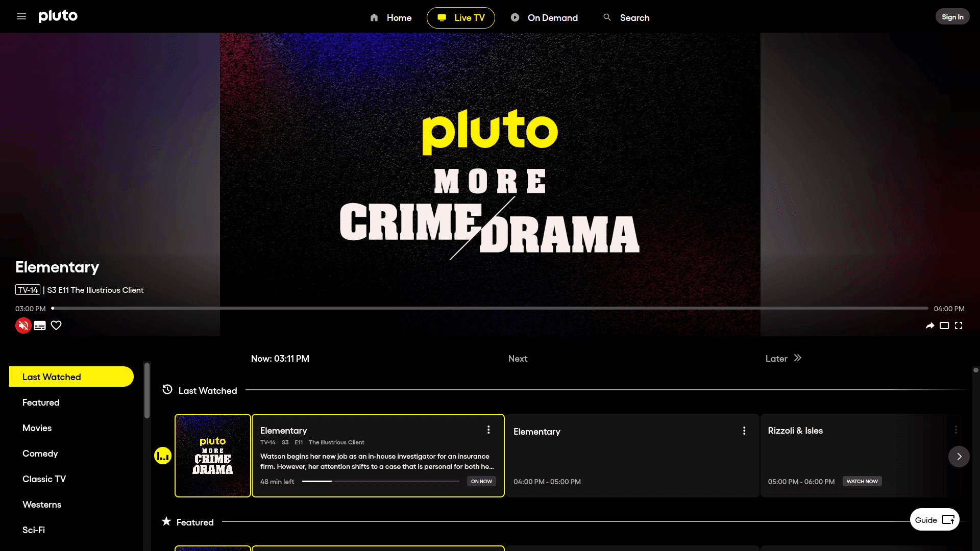Click the TV-14 rating badge
This screenshot has height=551, width=980.
pyautogui.click(x=28, y=290)
